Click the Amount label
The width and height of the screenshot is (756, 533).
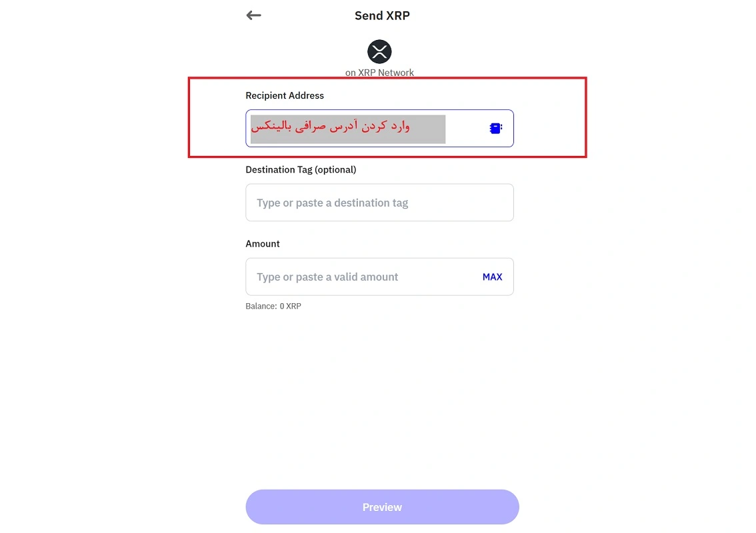[x=262, y=244]
